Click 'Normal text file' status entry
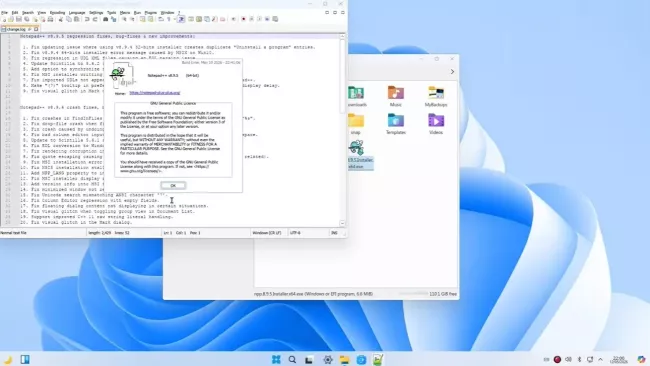The image size is (650, 366). click(x=13, y=233)
